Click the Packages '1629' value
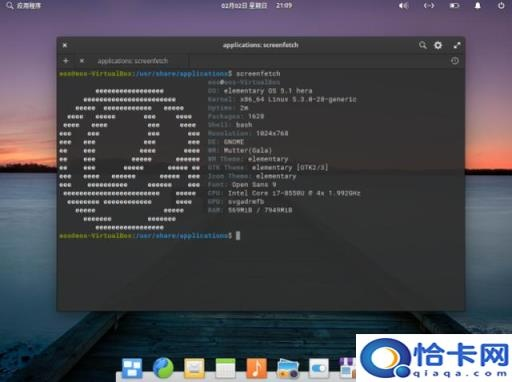This screenshot has width=512, height=382. [x=256, y=116]
